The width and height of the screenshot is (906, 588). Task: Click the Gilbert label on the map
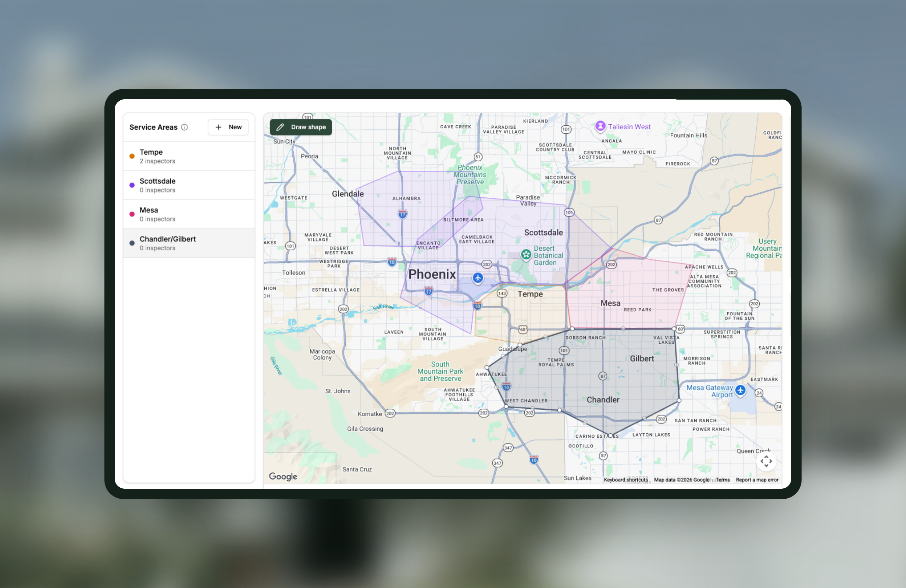tap(642, 359)
